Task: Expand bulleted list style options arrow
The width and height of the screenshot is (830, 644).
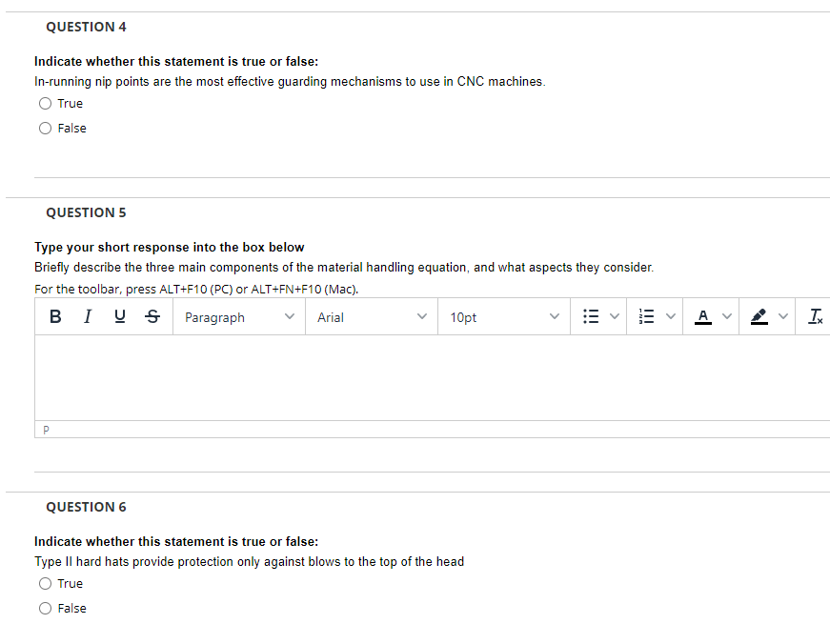Action: coord(614,316)
